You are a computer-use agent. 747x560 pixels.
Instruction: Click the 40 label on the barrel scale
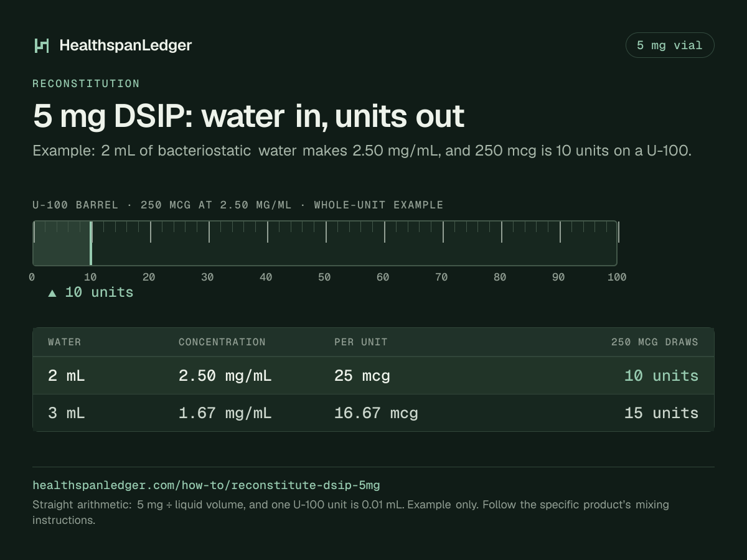pyautogui.click(x=266, y=277)
